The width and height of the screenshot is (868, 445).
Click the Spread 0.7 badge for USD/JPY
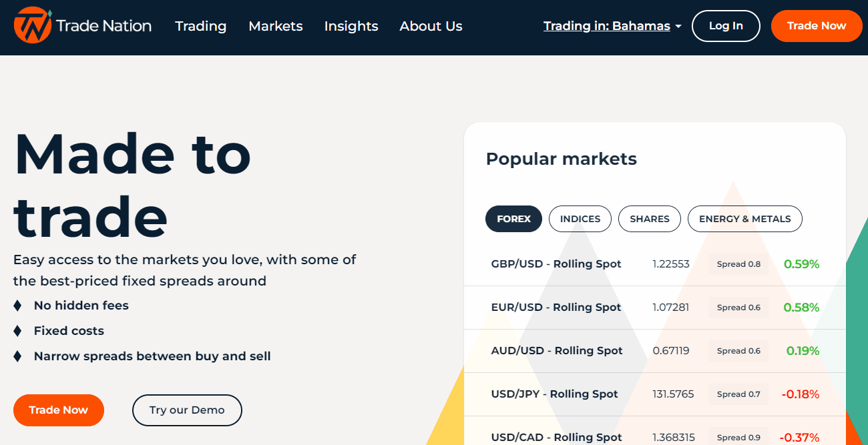click(x=738, y=394)
